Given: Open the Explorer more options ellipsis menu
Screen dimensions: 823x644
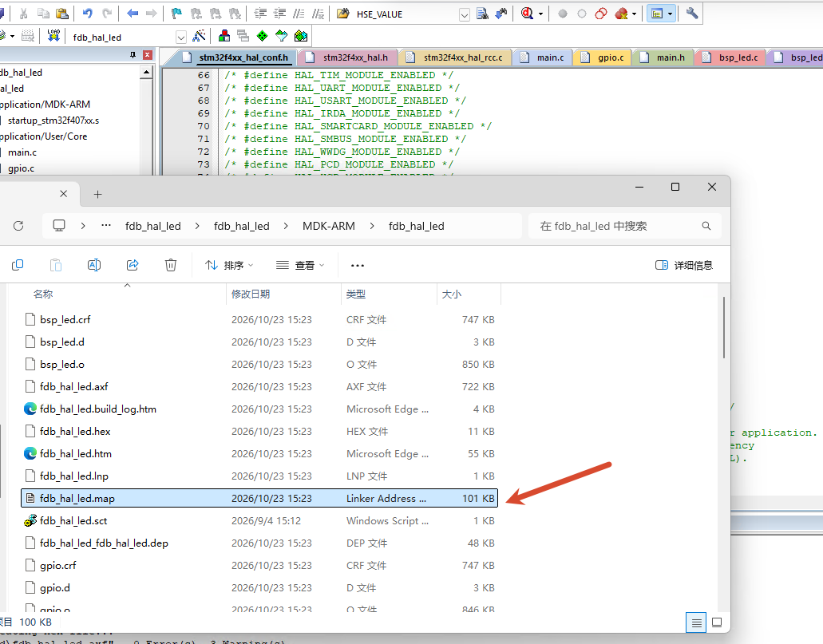Looking at the screenshot, I should 358,265.
